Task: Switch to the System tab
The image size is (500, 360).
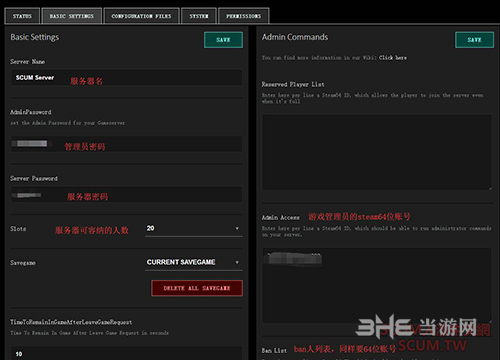Action: pyautogui.click(x=199, y=16)
